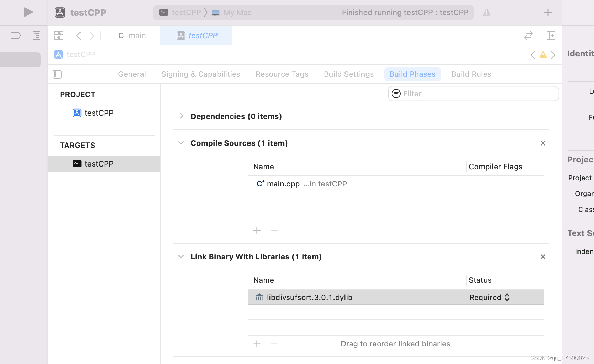Open the Signing & Capabilities tab

(x=201, y=74)
